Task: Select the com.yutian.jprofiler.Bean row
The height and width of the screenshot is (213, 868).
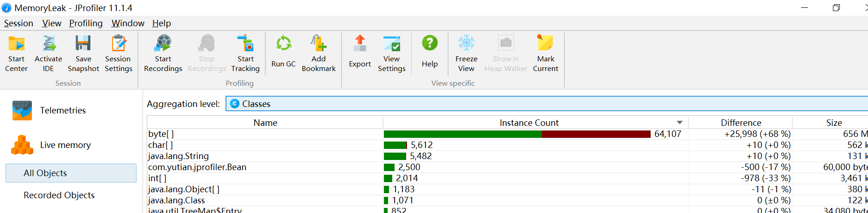Action: (x=197, y=167)
